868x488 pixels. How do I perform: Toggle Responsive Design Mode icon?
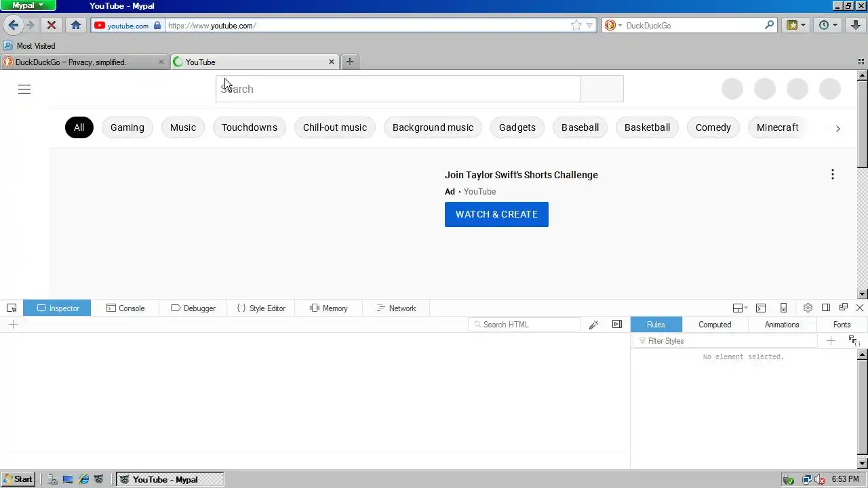point(783,308)
